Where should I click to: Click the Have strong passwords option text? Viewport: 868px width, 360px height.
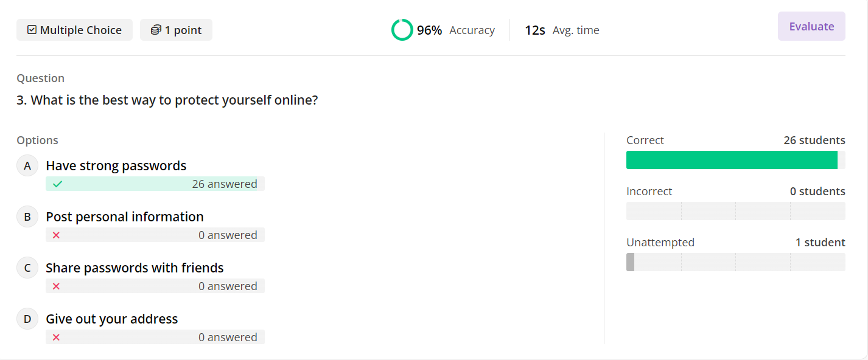pos(116,165)
